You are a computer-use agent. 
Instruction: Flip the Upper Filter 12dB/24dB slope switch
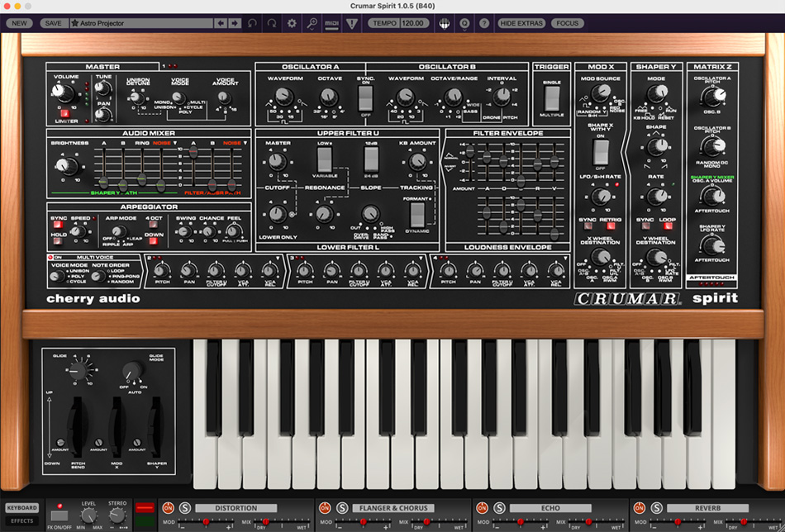tap(371, 159)
